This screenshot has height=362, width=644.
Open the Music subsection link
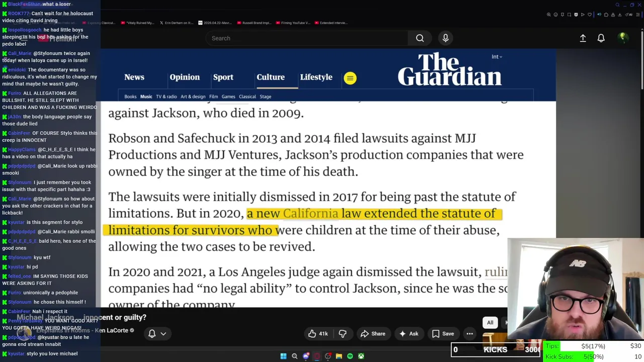(x=146, y=97)
